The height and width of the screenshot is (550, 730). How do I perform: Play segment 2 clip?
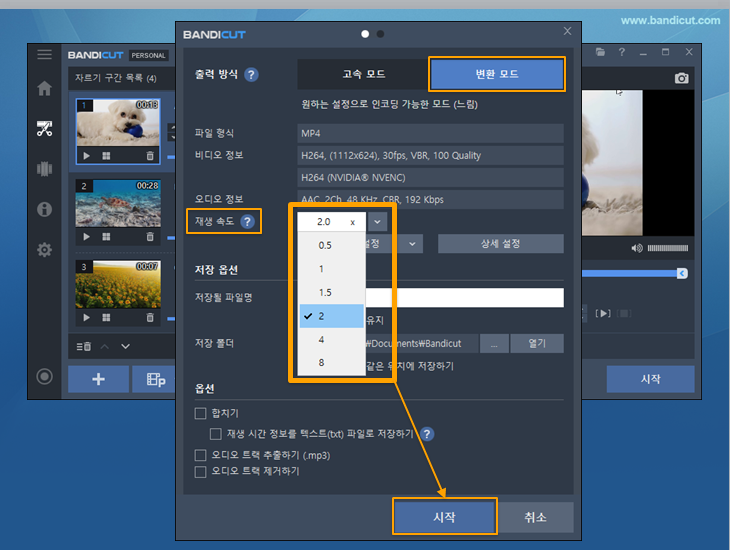pyautogui.click(x=87, y=237)
